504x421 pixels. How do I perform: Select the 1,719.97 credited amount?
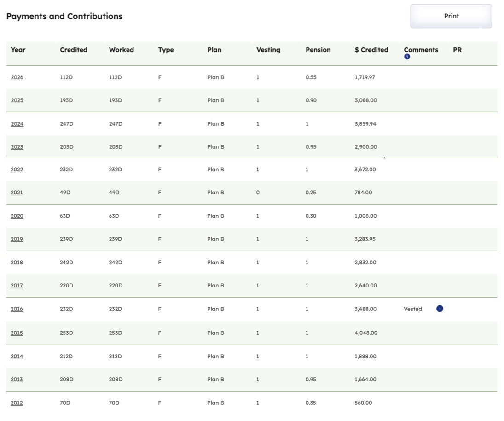(365, 77)
